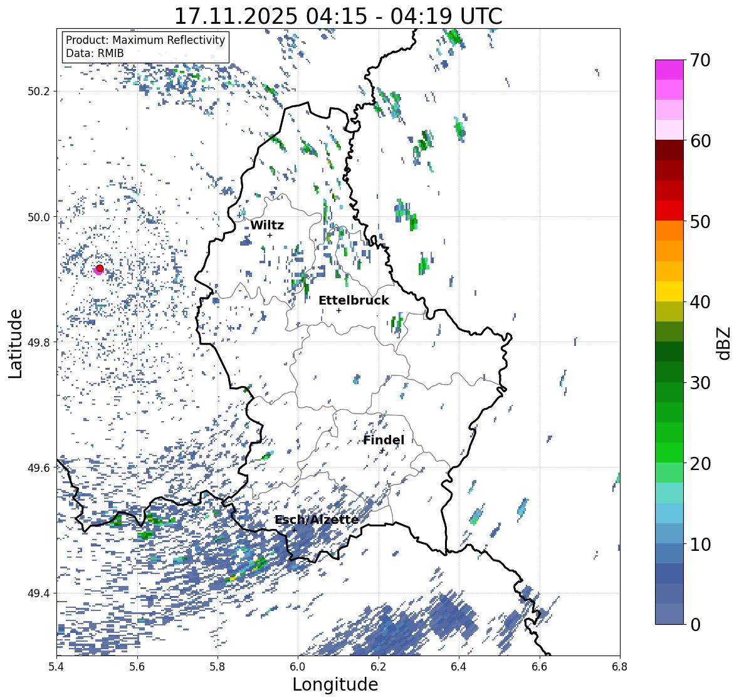This screenshot has height=700, width=739.
Task: Click the 30 colorbar tick label
Action: [700, 382]
